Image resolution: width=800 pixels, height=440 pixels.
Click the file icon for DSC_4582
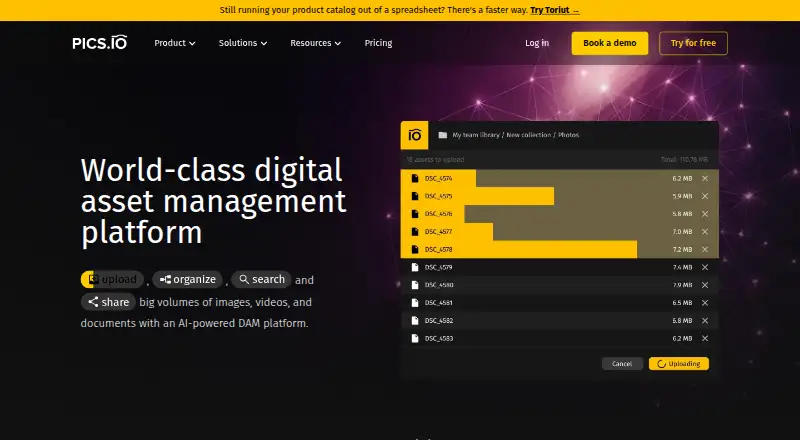coord(415,321)
